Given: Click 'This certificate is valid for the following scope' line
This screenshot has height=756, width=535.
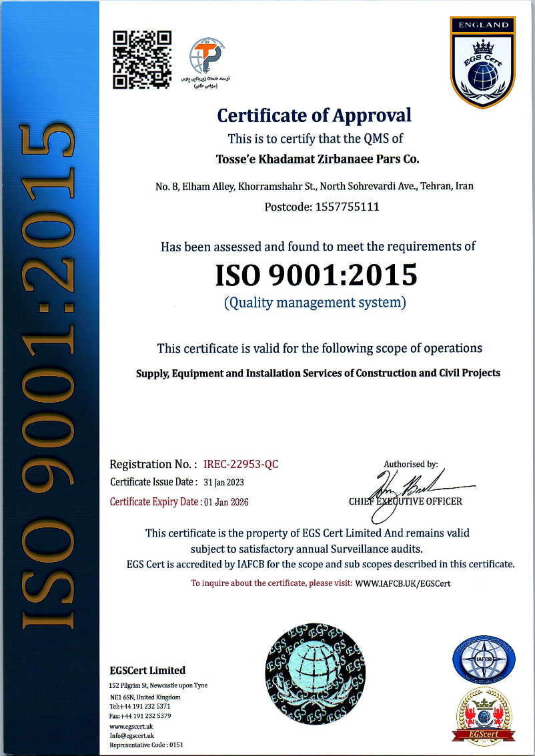Looking at the screenshot, I should 320,348.
